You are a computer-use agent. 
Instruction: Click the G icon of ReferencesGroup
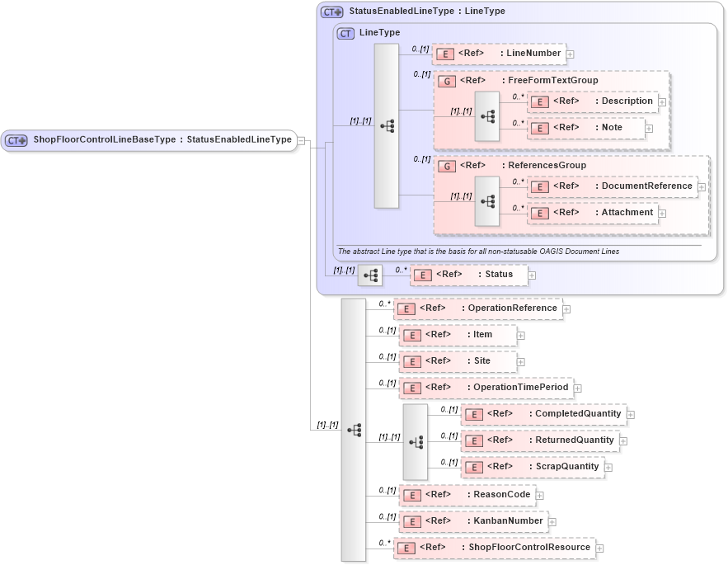tap(446, 165)
